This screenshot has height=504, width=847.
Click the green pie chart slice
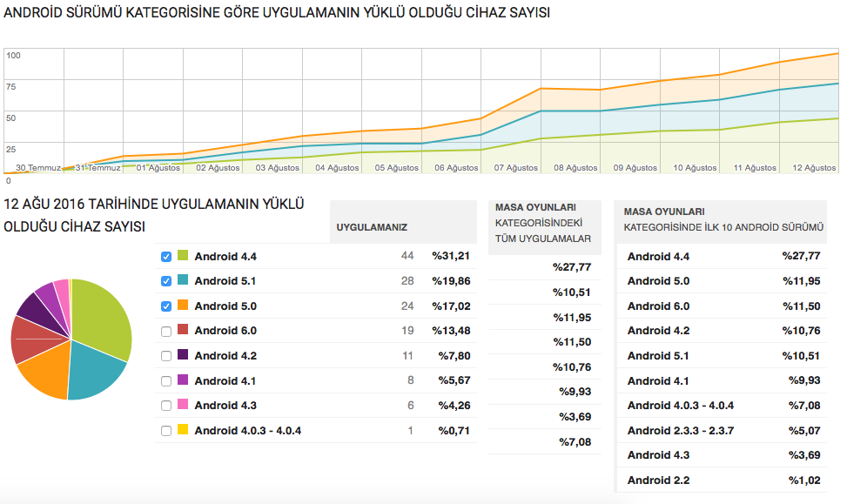[x=103, y=319]
